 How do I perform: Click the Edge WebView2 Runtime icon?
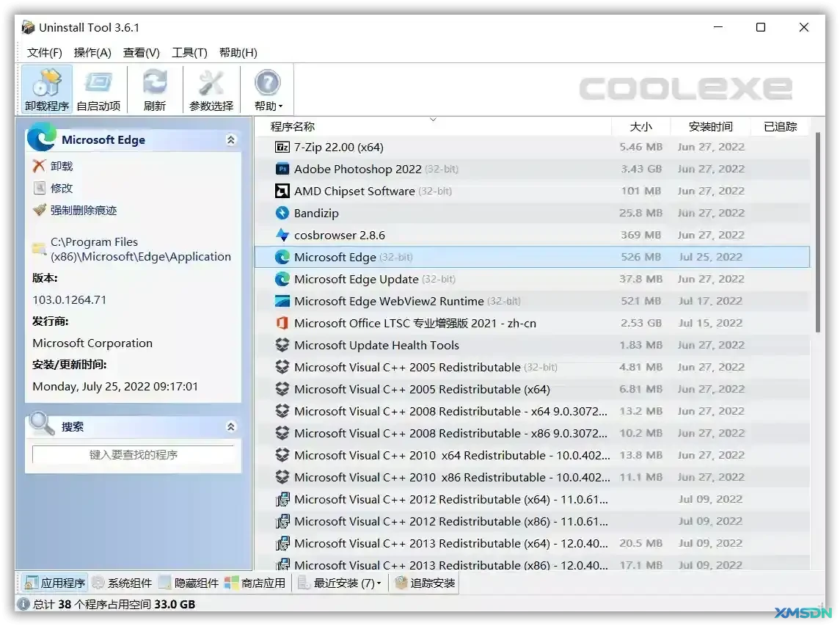coord(282,301)
